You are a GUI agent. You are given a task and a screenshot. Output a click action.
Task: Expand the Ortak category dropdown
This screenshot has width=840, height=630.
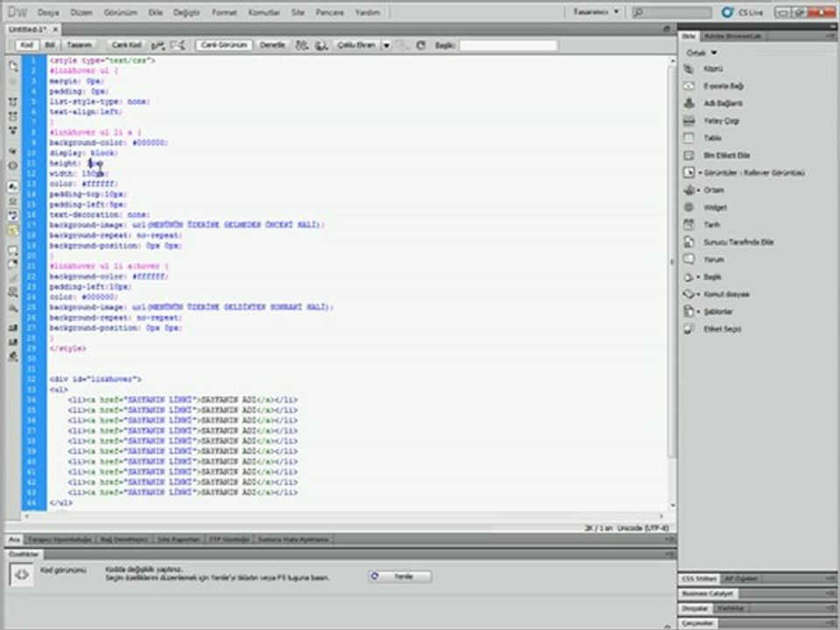702,52
